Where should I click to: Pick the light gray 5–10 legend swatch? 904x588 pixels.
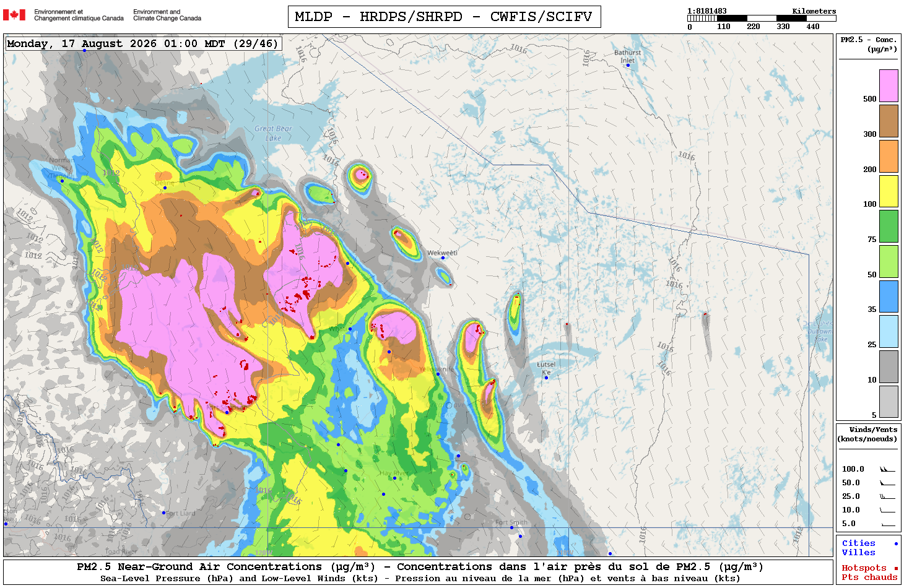889,402
